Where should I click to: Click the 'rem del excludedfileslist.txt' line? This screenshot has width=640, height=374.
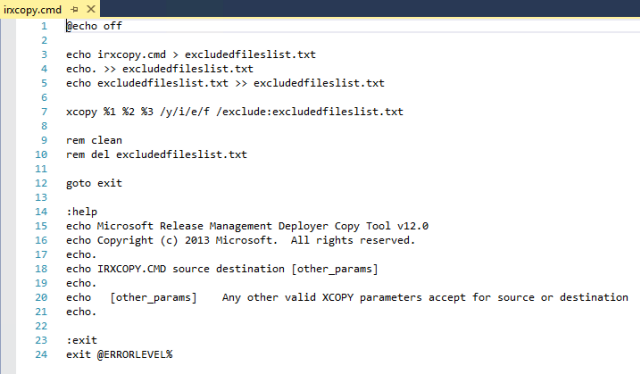click(x=157, y=155)
